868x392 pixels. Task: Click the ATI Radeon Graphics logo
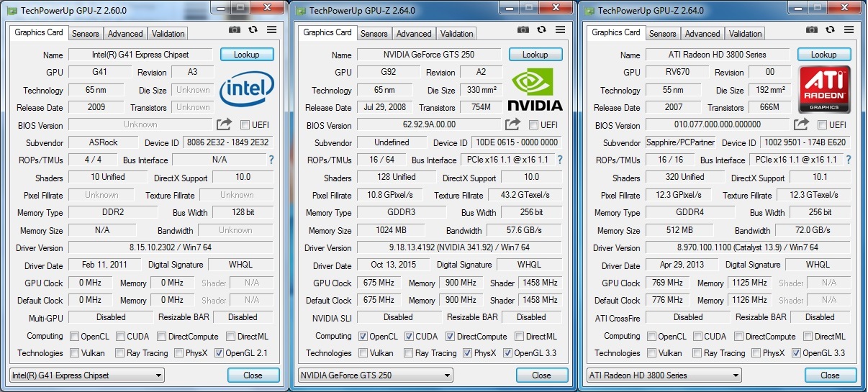tap(824, 89)
